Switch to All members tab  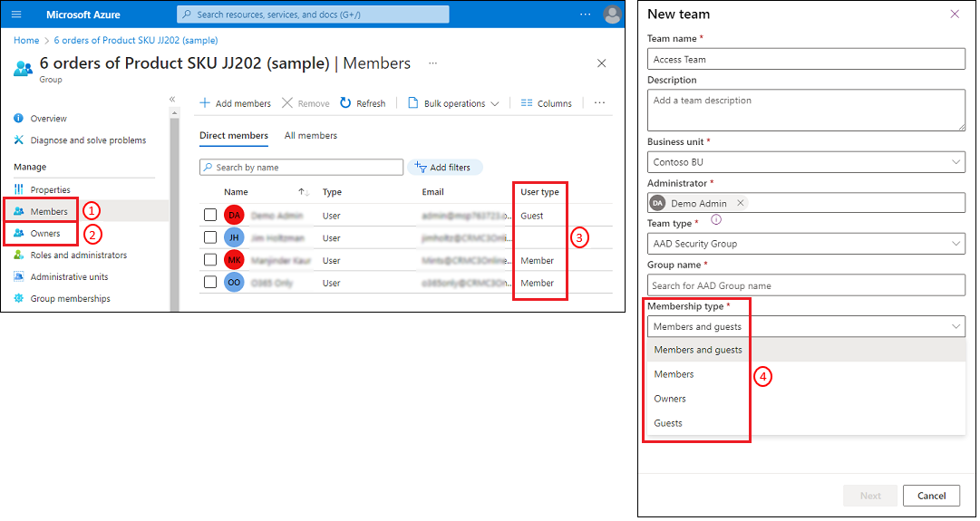311,136
